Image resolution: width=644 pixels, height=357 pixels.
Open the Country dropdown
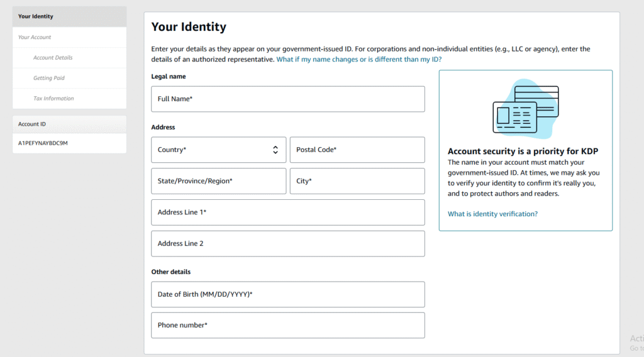(x=218, y=150)
